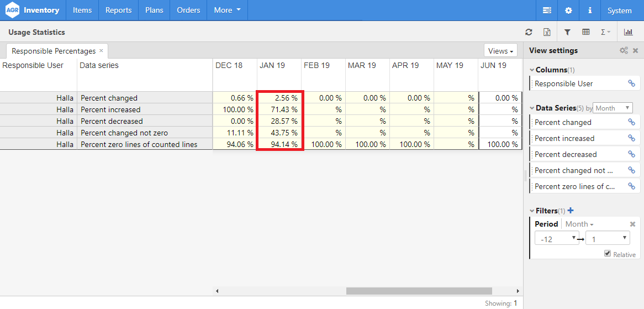Screen dimensions: 644x309
Task: Add a new filter with plus icon
Action: click(x=571, y=211)
